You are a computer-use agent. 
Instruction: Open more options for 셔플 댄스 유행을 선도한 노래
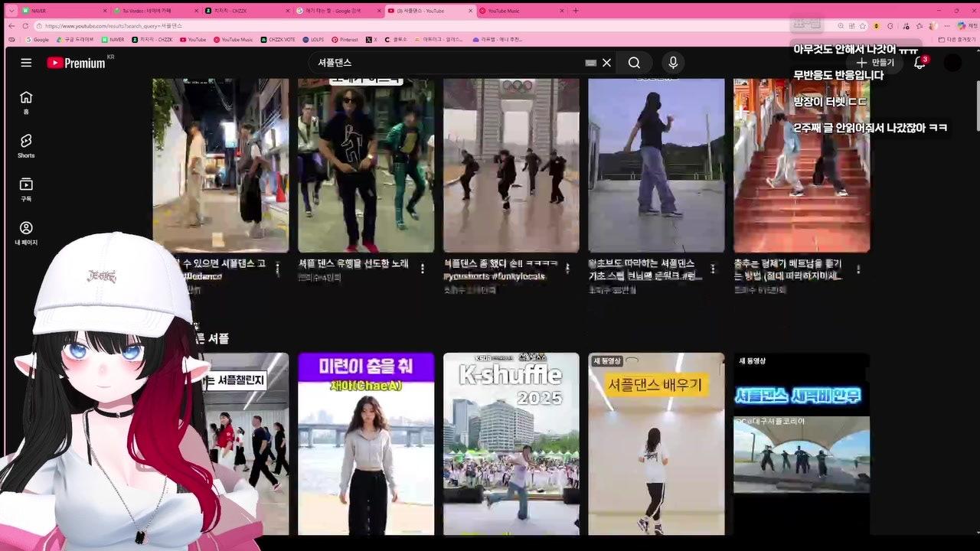[423, 269]
